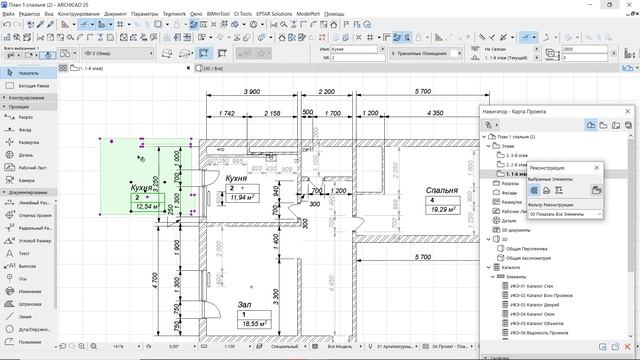Select the Линия (line) tool
Image resolution: width=640 pixels, height=360 pixels.
click(24, 317)
